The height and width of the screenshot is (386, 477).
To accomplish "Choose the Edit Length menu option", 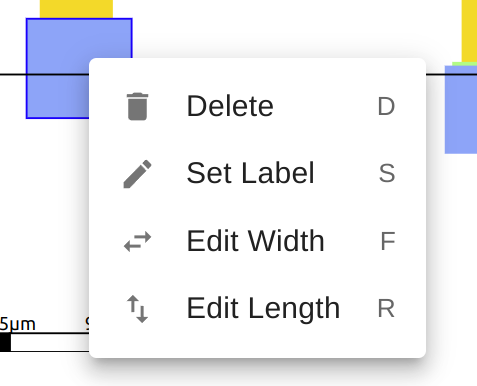I will pyautogui.click(x=257, y=309).
